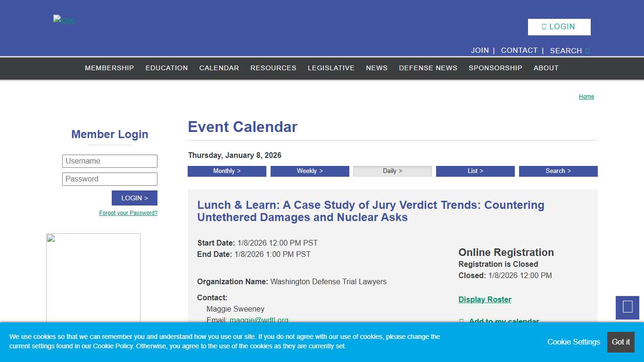Viewport: 644px width, 362px height.
Task: Switch to the Weekly calendar view
Action: pos(310,171)
